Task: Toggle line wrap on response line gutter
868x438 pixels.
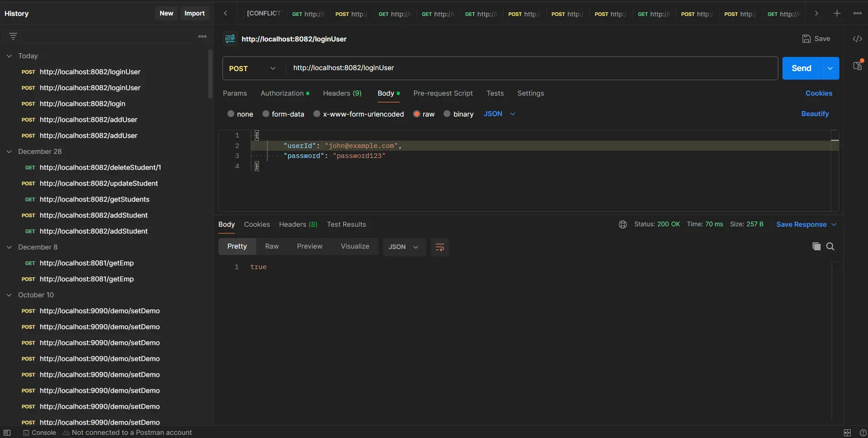Action: (x=440, y=247)
